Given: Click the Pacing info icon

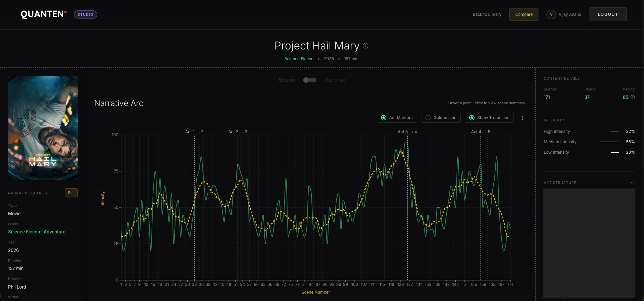Looking at the screenshot, I should coord(633,97).
